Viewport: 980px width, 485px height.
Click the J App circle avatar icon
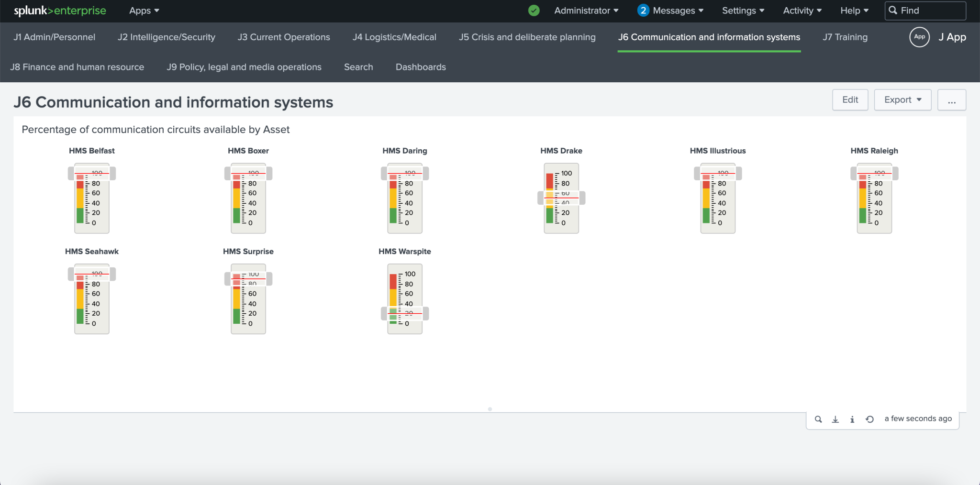point(919,37)
